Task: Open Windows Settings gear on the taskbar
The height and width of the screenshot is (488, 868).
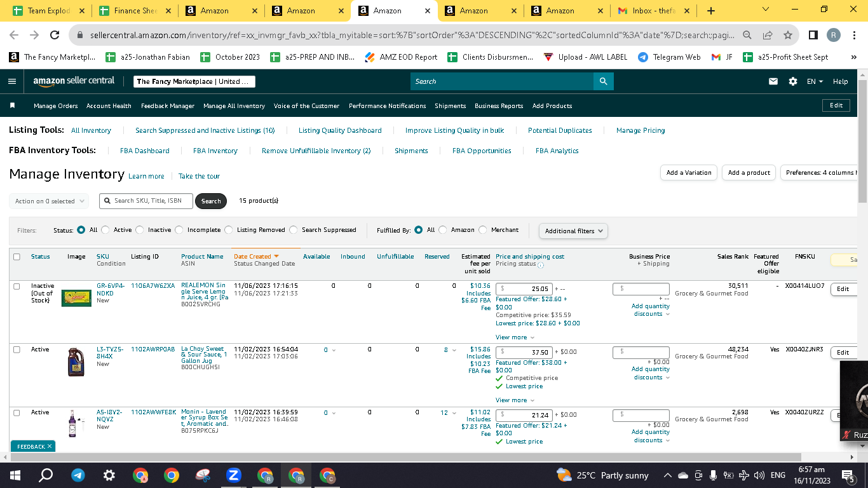Action: click(109, 475)
